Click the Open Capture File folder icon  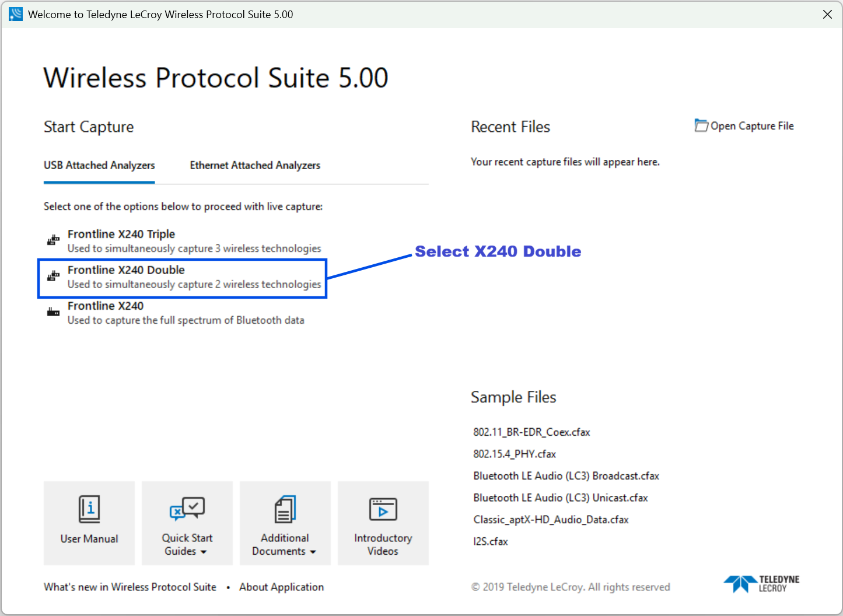coord(701,125)
